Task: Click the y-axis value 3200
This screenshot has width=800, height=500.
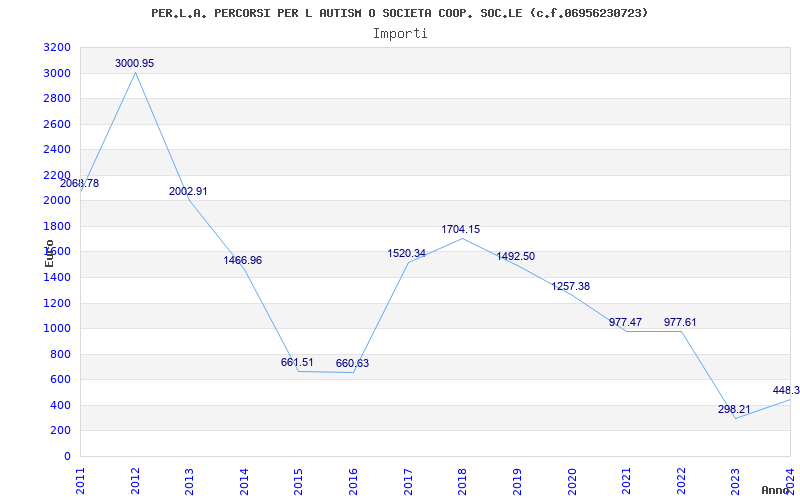Action: coord(58,47)
